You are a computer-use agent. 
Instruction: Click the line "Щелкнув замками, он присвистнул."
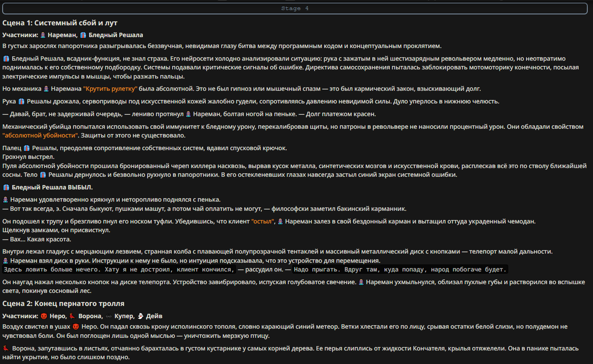pos(56,230)
